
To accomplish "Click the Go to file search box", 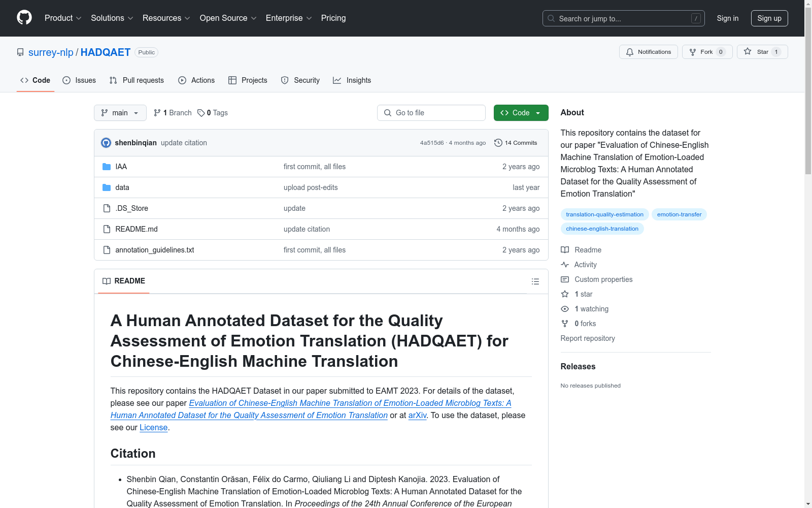I will [x=431, y=113].
